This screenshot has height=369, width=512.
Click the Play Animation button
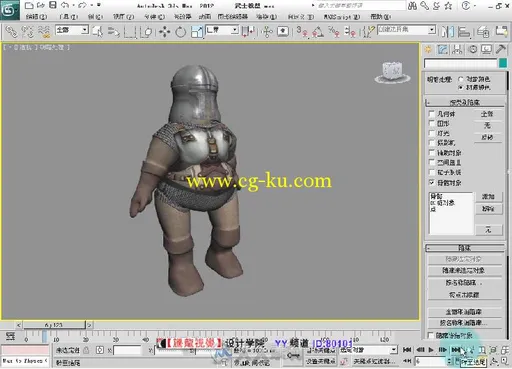(431, 350)
